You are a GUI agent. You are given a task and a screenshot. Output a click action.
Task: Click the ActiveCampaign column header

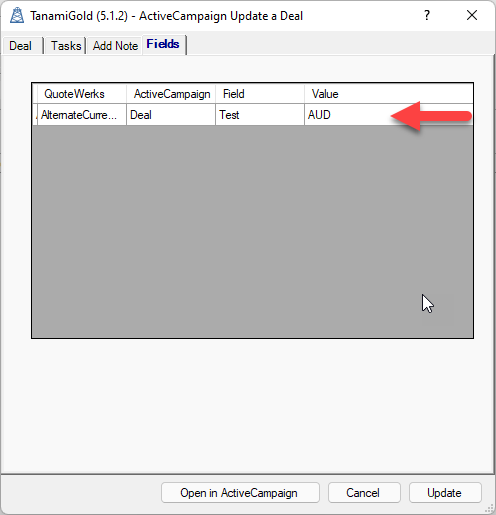[x=171, y=94]
